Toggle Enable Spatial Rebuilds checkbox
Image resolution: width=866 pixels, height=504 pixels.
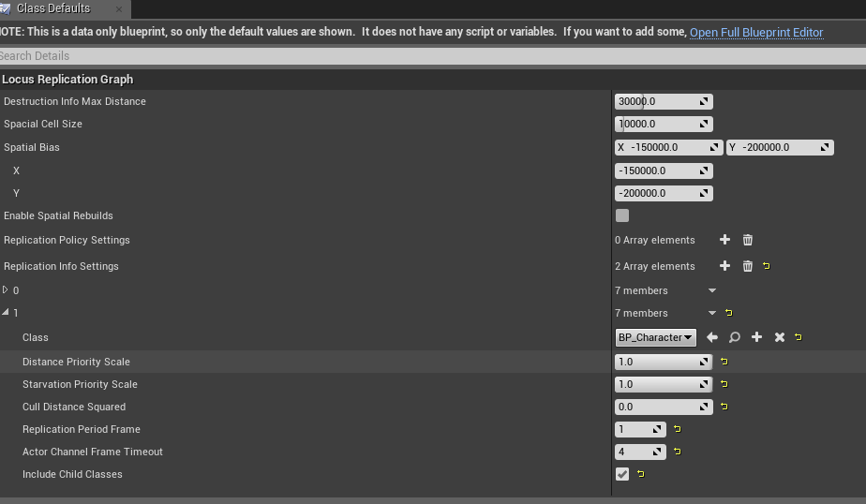(622, 215)
